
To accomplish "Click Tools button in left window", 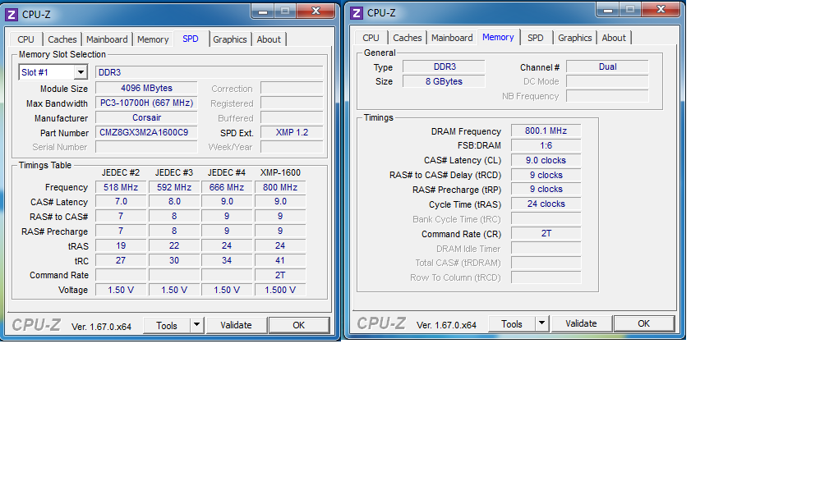I will (167, 325).
